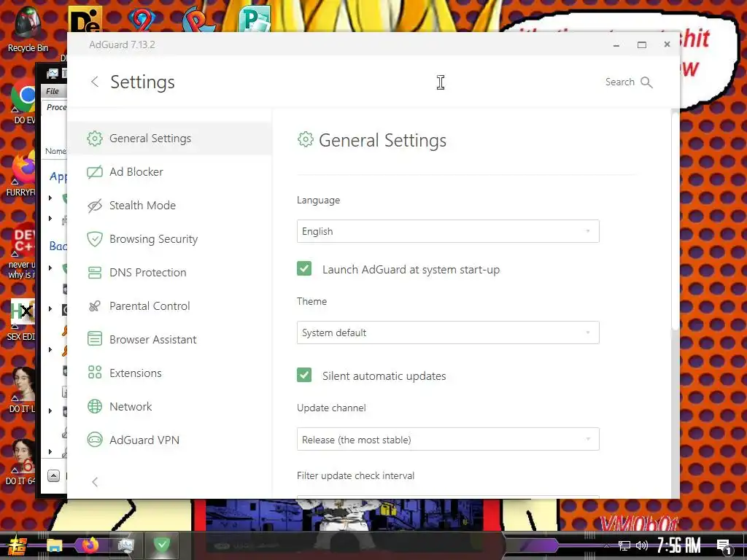The image size is (747, 560).
Task: Click the General Settings gear icon in sidebar
Action: click(x=94, y=138)
